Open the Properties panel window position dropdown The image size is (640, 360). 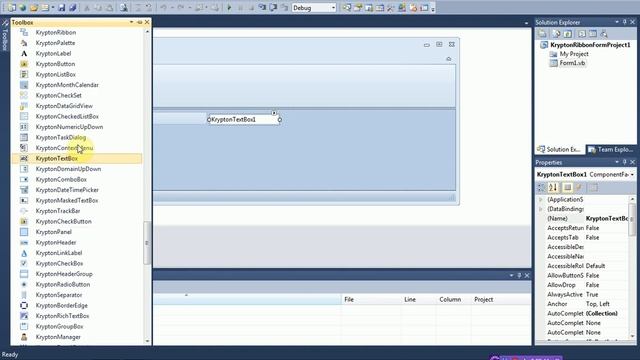point(617,162)
